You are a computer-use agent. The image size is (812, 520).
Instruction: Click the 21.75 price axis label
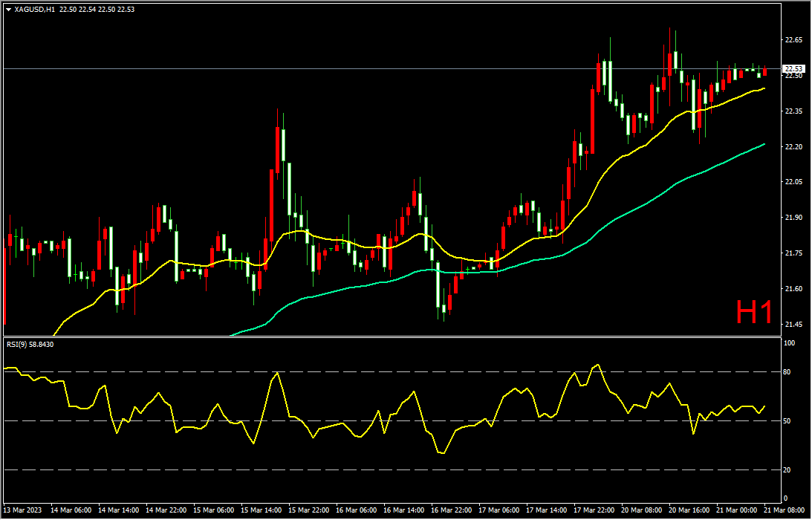pos(794,253)
